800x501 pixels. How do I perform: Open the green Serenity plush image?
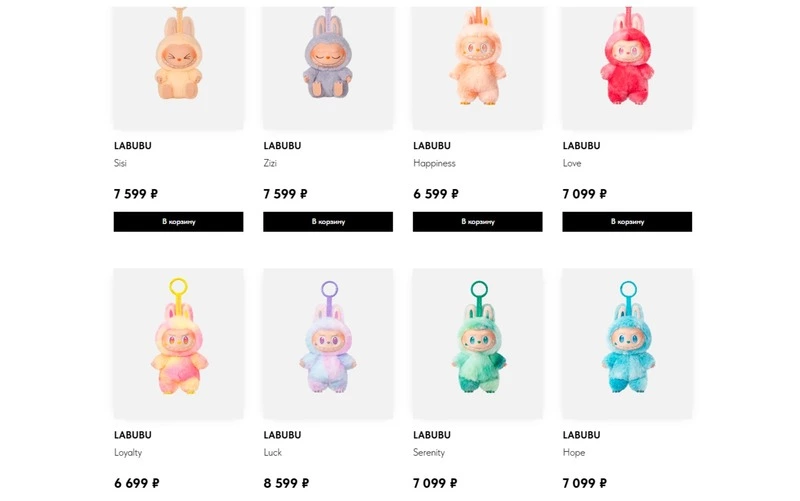click(478, 344)
